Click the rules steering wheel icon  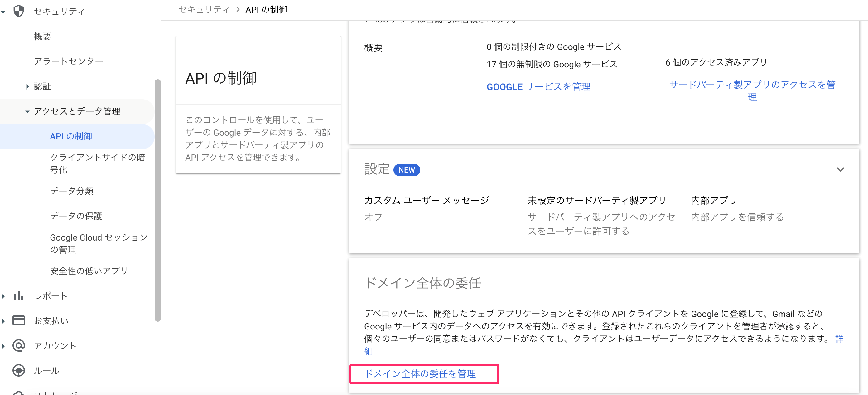pos(18,370)
